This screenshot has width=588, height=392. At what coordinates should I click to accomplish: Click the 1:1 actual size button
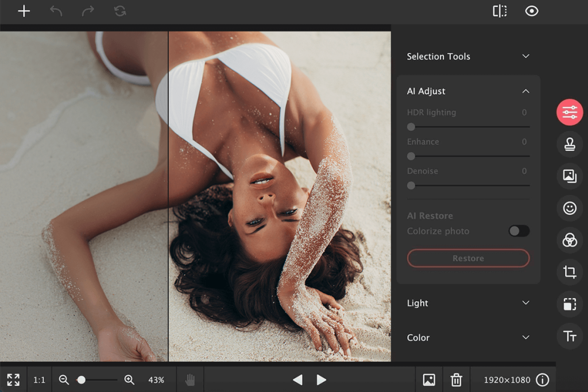pyautogui.click(x=39, y=379)
